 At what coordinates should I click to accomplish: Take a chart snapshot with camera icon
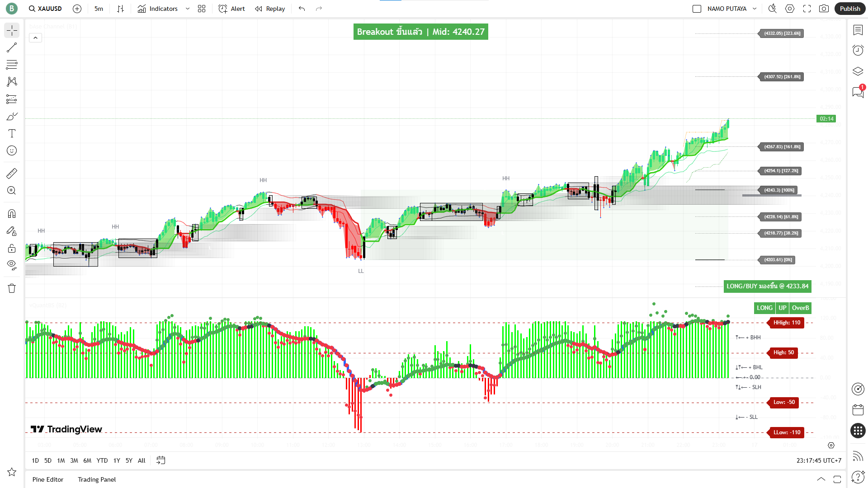[x=824, y=9]
